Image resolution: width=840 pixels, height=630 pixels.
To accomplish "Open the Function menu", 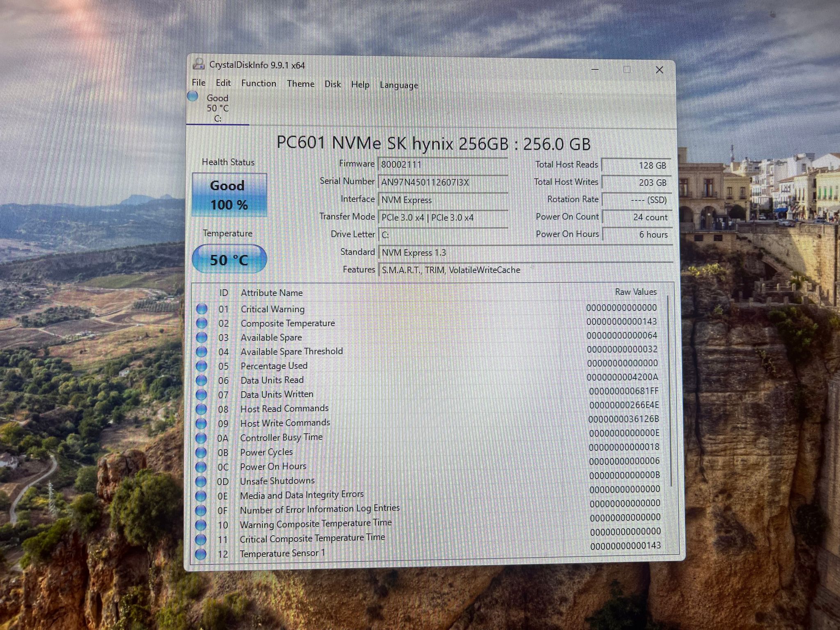I will pos(258,83).
